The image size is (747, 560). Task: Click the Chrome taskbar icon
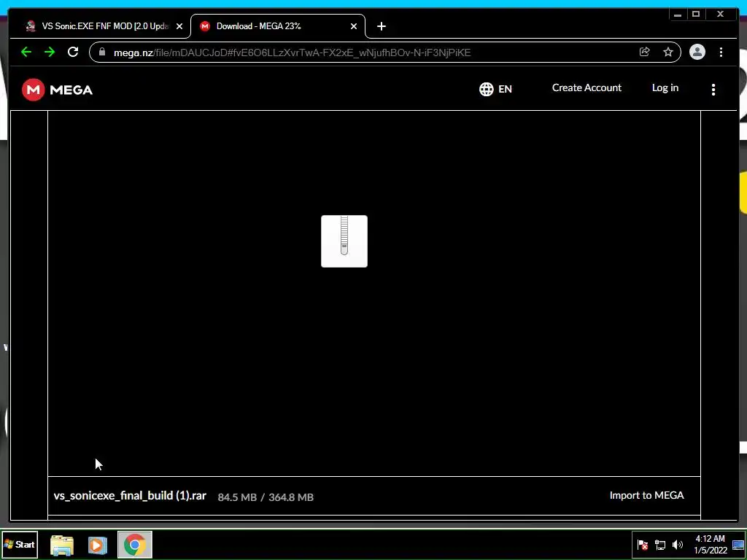coord(135,545)
